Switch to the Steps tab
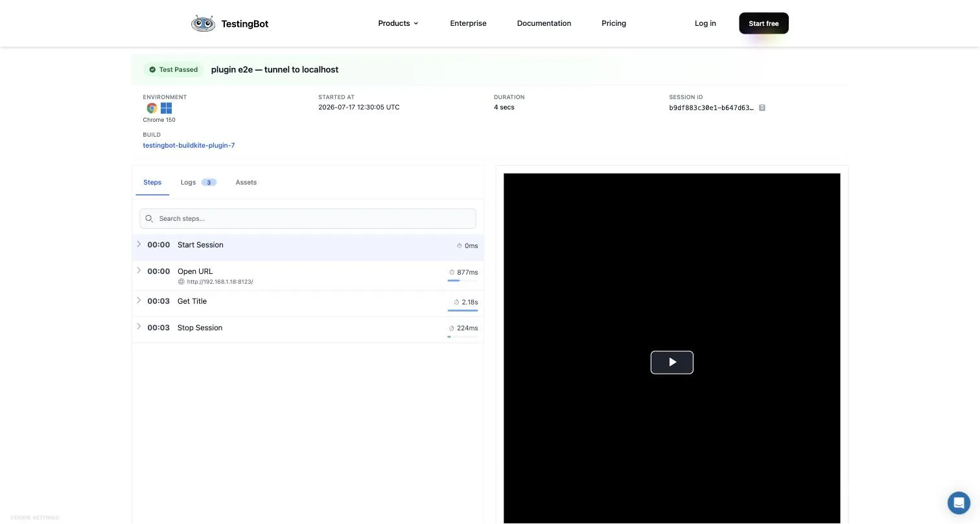Screen dimensions: 980x524 [x=152, y=183]
